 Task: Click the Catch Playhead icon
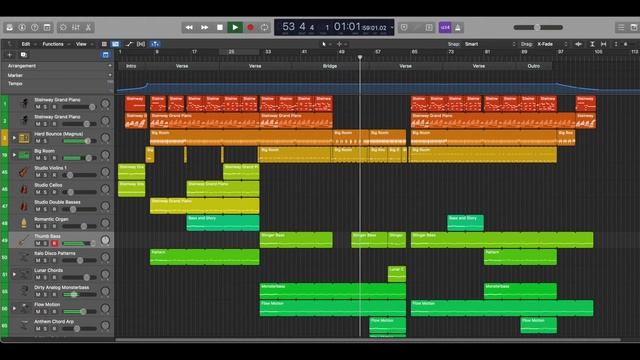155,44
